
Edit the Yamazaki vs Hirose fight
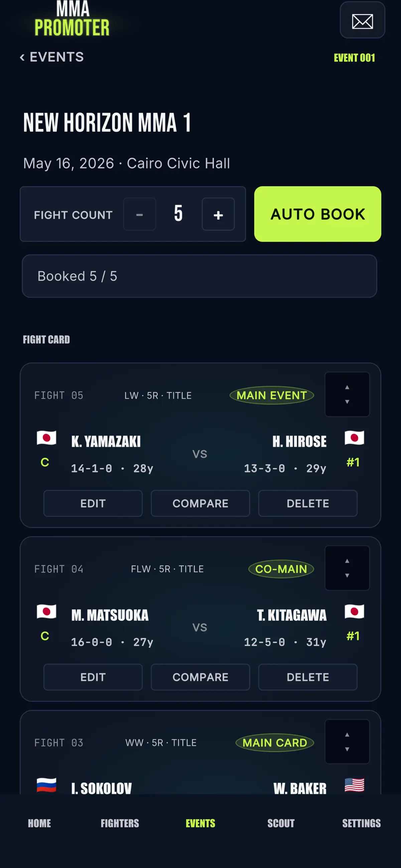tap(93, 504)
